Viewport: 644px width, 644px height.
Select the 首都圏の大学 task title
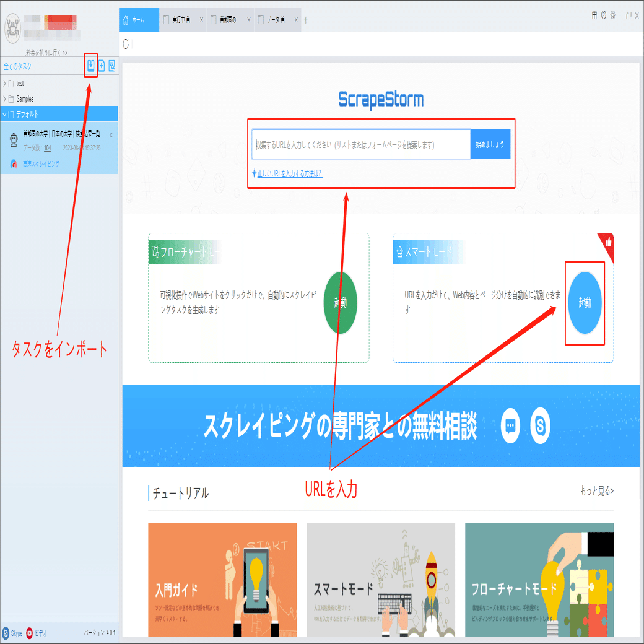coord(64,134)
